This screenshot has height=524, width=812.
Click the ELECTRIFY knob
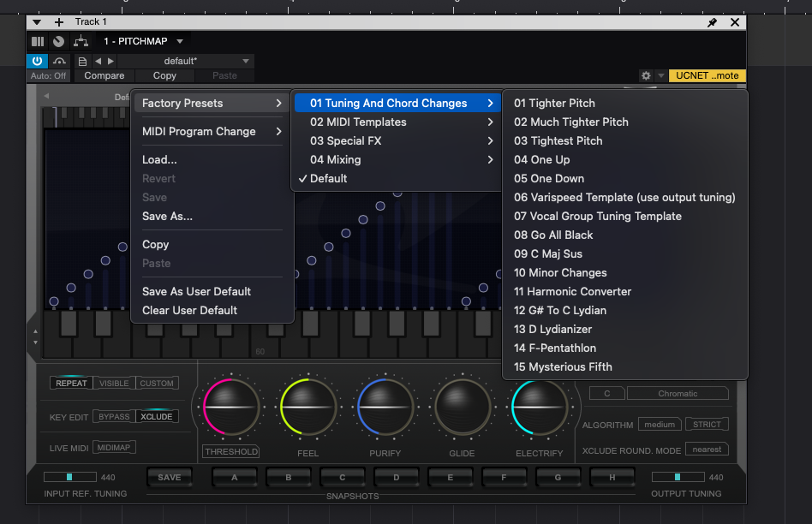point(539,407)
